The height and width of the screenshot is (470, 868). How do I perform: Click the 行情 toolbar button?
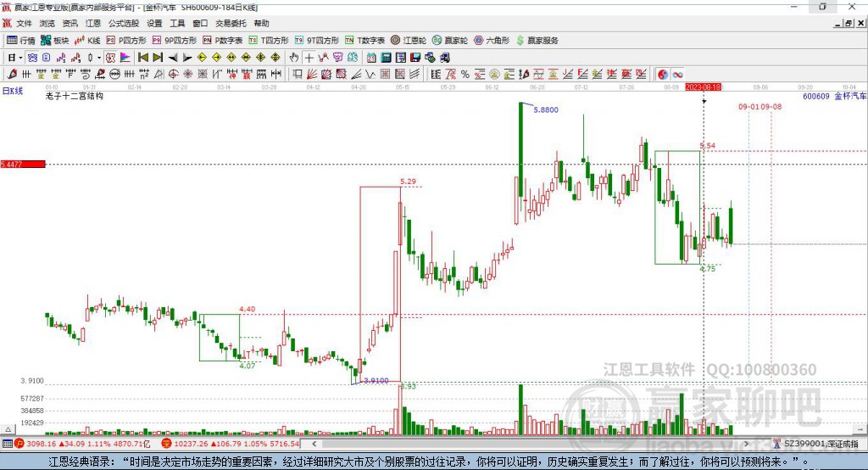21,41
